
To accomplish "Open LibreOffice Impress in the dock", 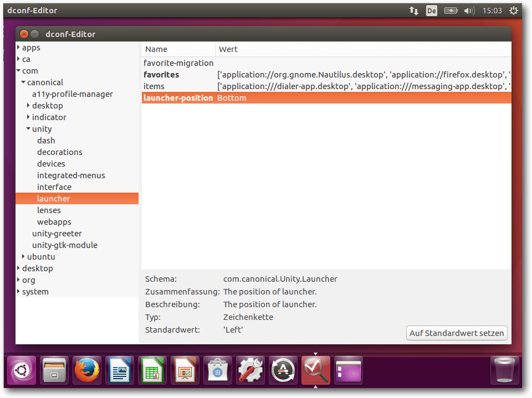I will [x=185, y=370].
